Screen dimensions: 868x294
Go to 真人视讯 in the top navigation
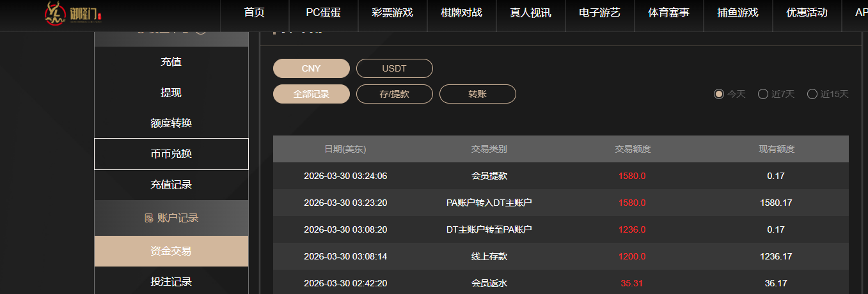point(531,12)
